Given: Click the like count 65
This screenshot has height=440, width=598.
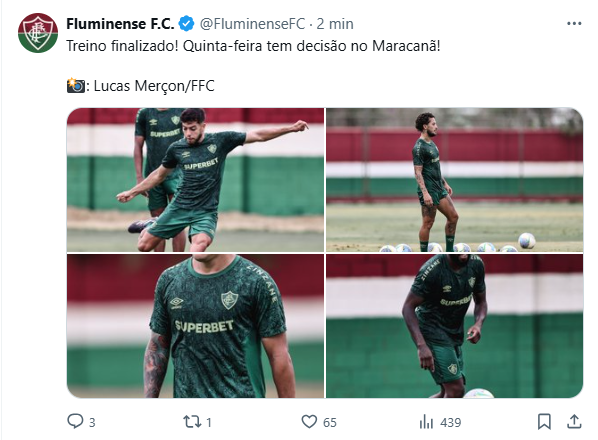Looking at the screenshot, I should [330, 422].
